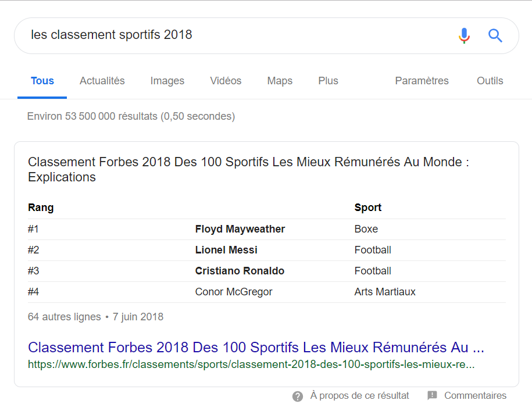
Task: Expand the Plus menu
Action: (x=328, y=81)
